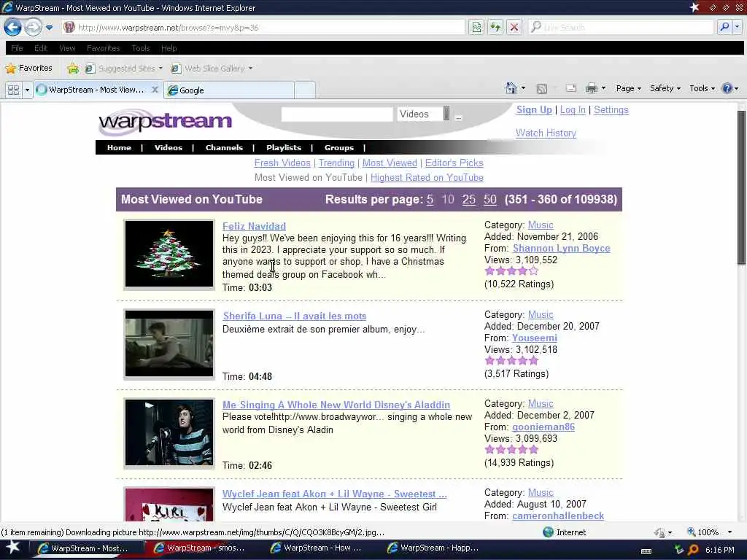This screenshot has height=560, width=747.
Task: Open the command bar Tools dropdown
Action: 703,88
